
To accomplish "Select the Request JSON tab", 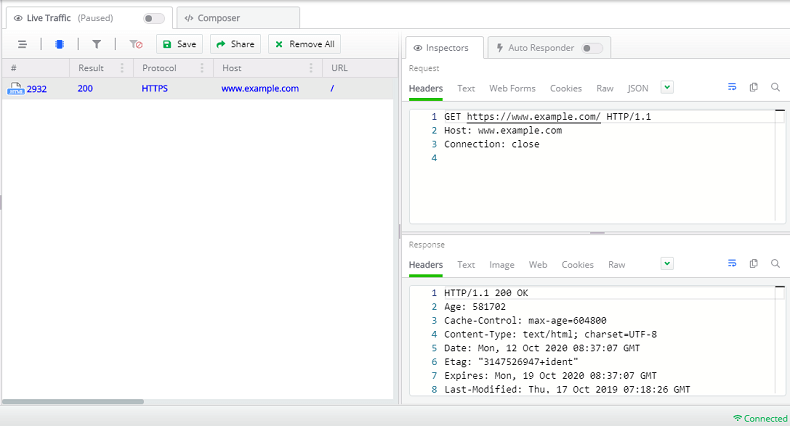I will [x=638, y=89].
